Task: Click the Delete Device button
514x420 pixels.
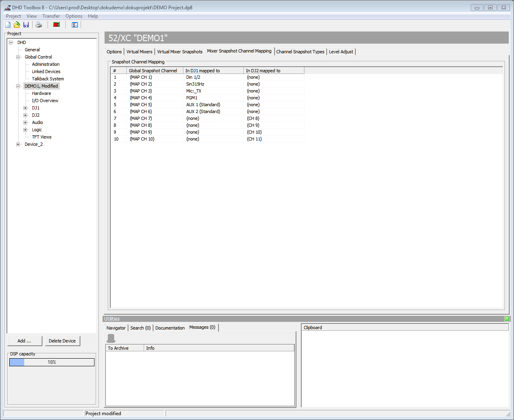Action: [62, 341]
